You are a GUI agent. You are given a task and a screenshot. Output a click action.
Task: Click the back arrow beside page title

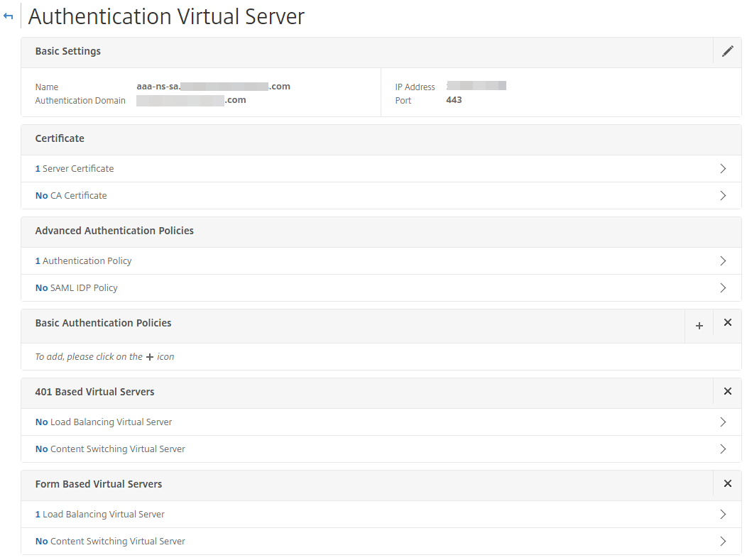(x=9, y=16)
